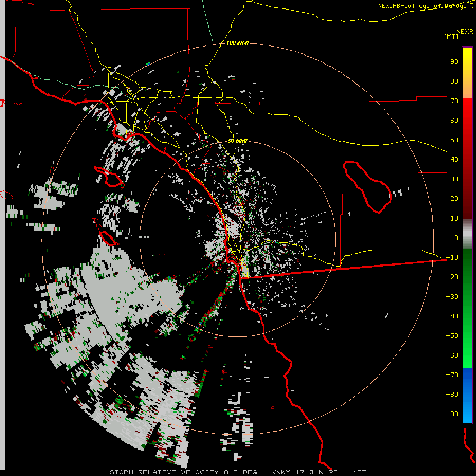Click the -90 value on velocity scale
The width and height of the screenshot is (476, 476).
(452, 414)
